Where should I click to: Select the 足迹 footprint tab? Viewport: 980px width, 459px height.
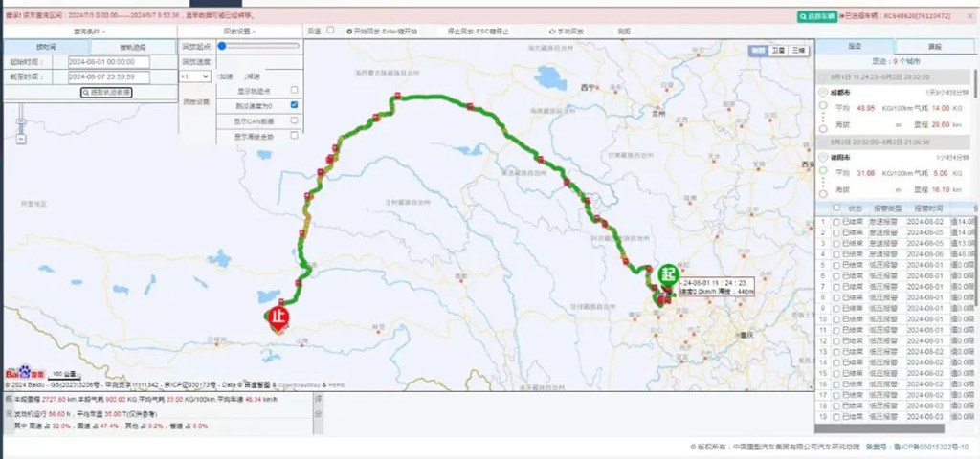[x=855, y=46]
